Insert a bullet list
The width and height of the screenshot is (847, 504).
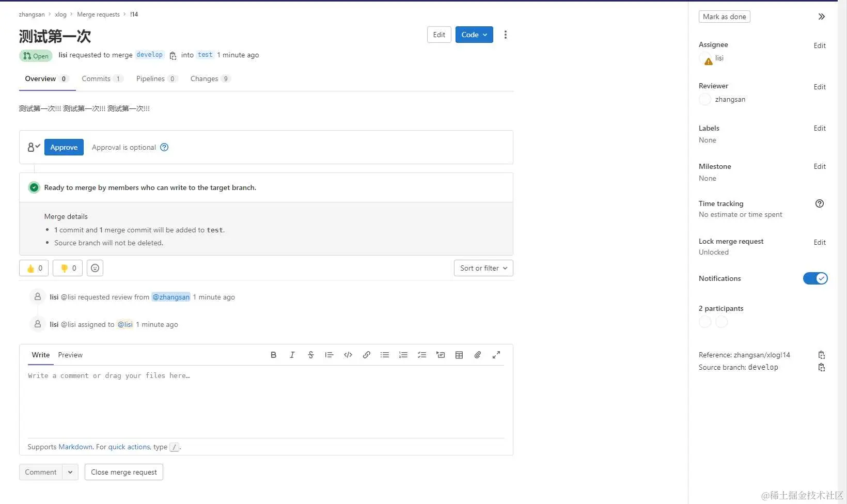point(385,355)
